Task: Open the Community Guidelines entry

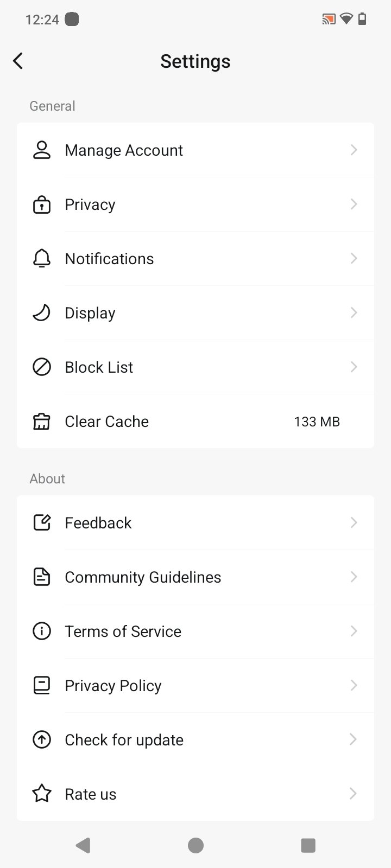Action: pos(143,577)
